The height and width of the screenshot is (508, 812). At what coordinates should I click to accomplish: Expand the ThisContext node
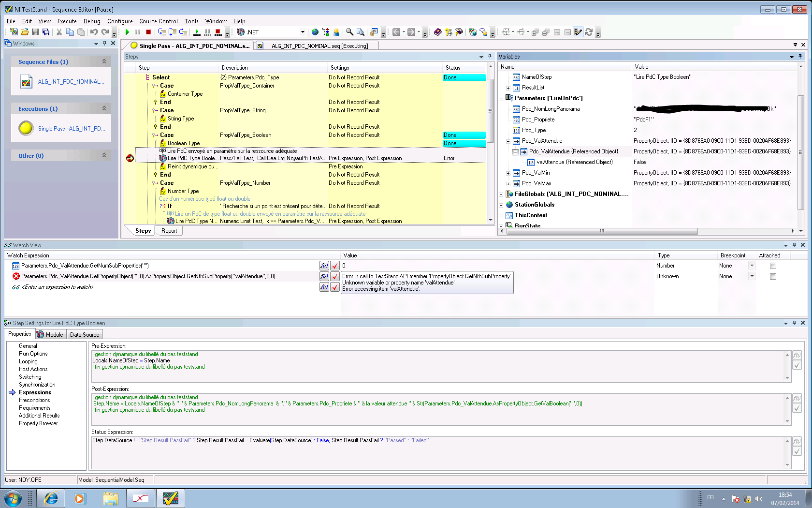pos(501,216)
